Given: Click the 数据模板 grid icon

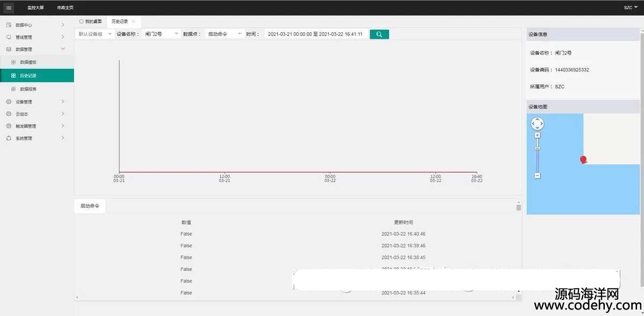Looking at the screenshot, I should [13, 62].
